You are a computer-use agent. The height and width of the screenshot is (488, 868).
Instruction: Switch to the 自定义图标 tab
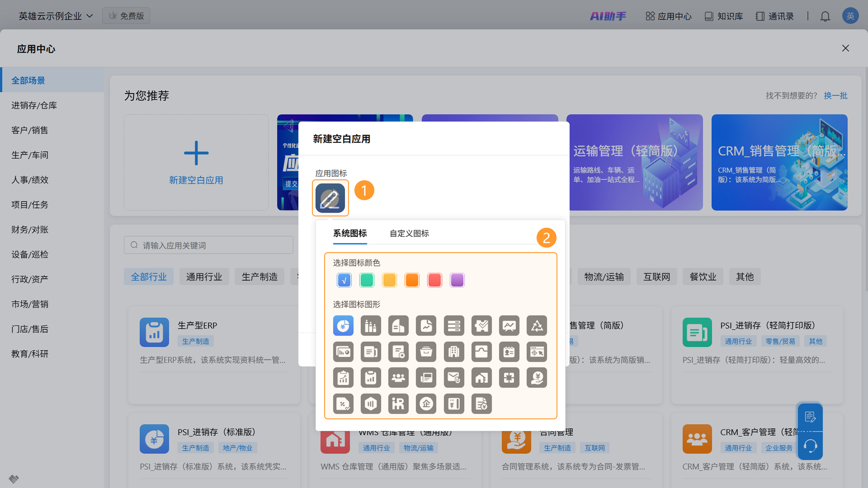pyautogui.click(x=409, y=233)
